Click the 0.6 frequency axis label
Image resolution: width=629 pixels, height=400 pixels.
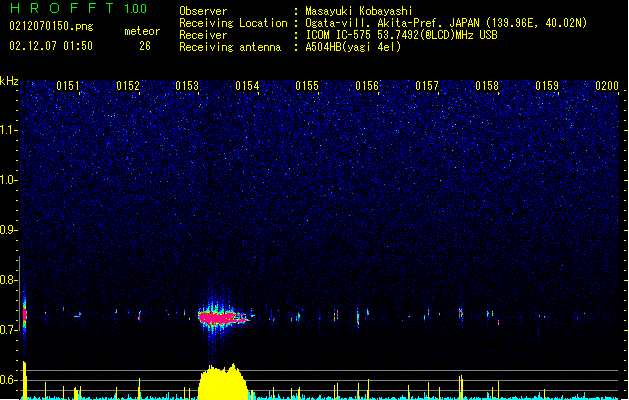pos(10,380)
